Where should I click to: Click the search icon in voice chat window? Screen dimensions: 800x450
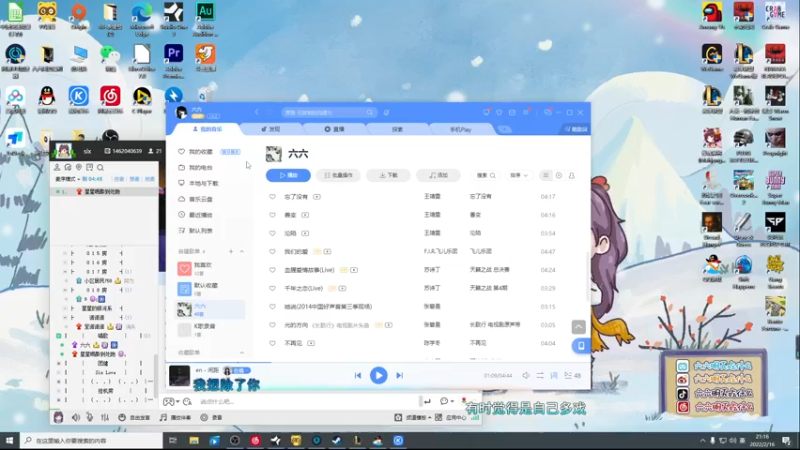pos(101,167)
